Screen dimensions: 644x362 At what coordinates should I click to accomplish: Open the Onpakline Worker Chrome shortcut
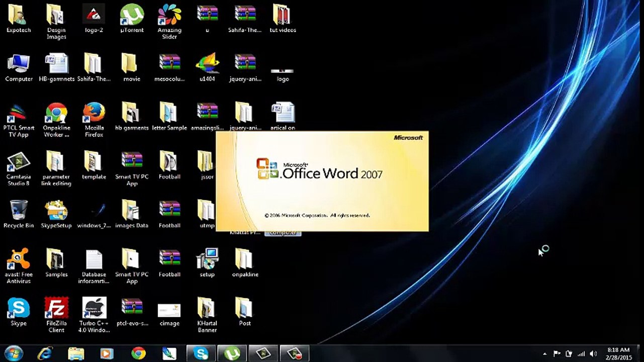pos(56,120)
